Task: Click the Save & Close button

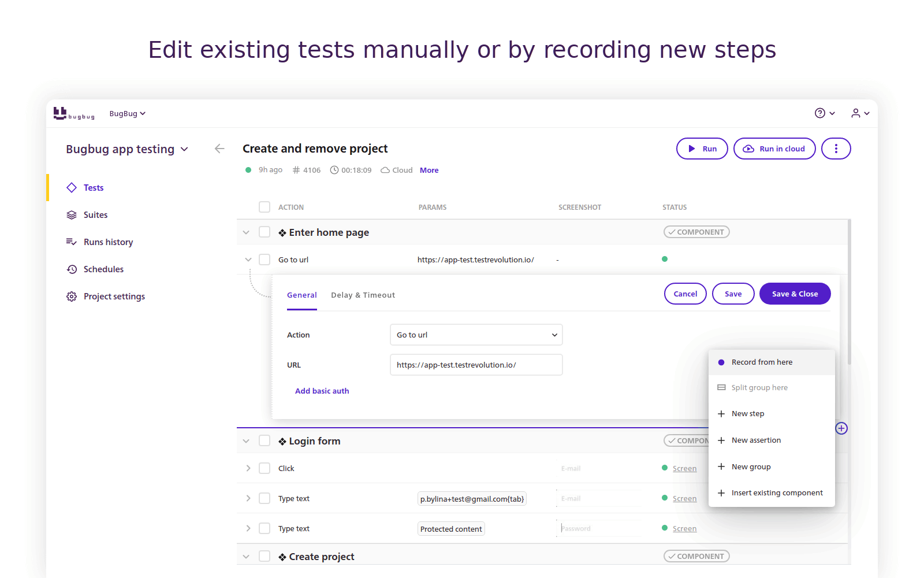Action: click(795, 294)
